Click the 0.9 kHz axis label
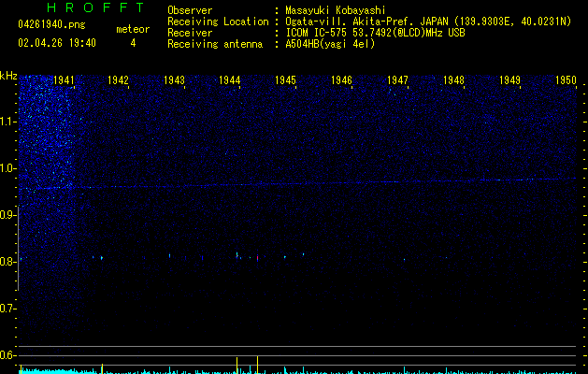588x374 pixels. click(7, 215)
